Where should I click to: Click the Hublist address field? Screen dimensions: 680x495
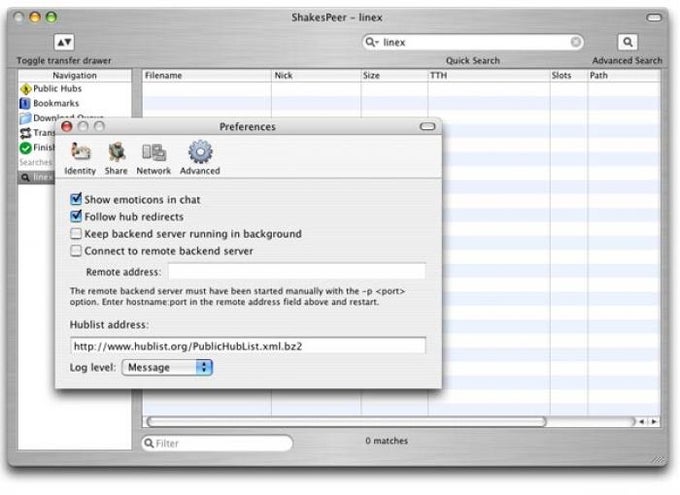248,346
